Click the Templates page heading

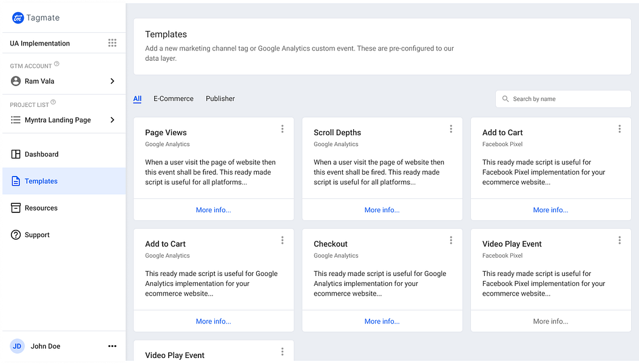(x=166, y=34)
